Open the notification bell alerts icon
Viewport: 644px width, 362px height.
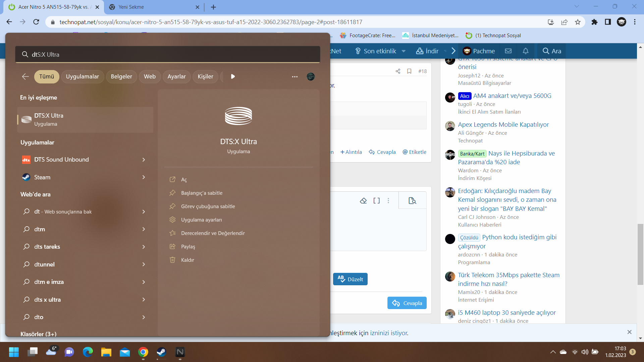click(526, 51)
